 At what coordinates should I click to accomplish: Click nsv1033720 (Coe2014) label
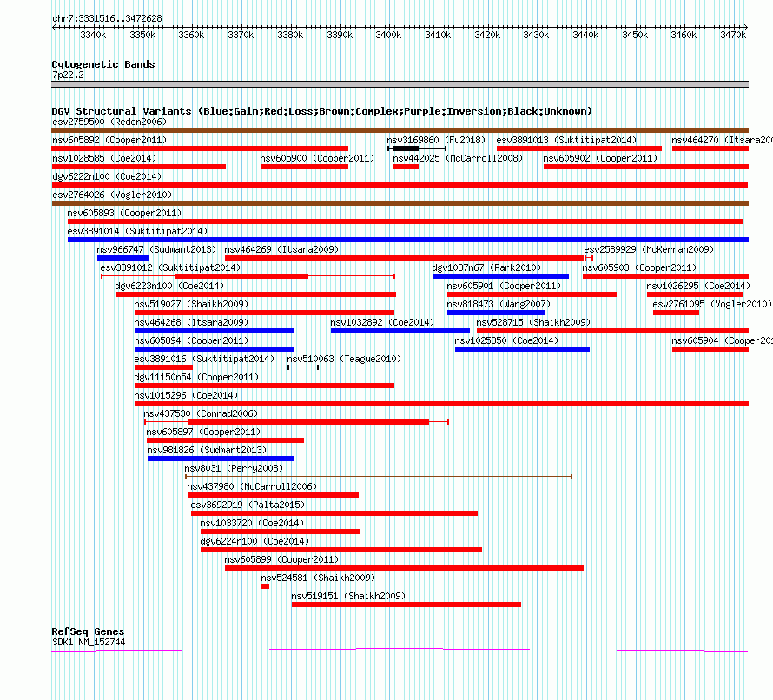point(252,523)
